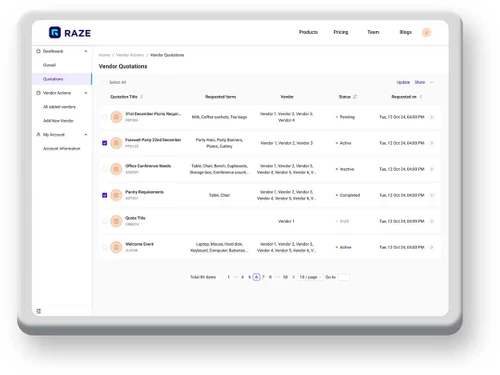Click the My Account person icon

click(x=38, y=134)
